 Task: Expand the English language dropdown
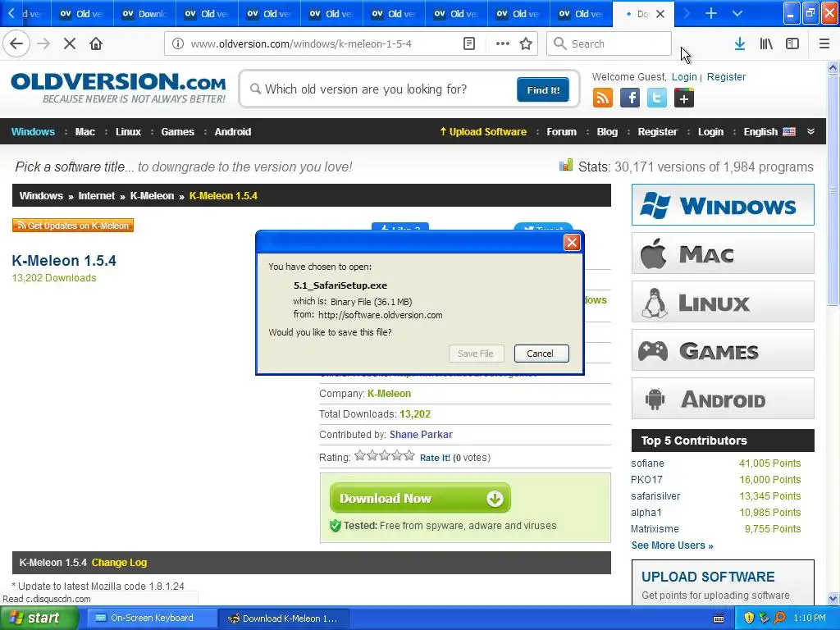pos(769,132)
